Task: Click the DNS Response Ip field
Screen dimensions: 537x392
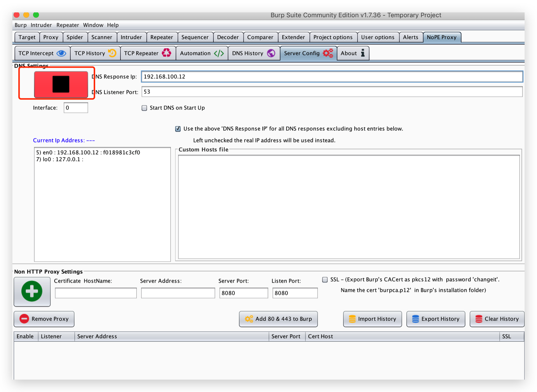Action: [x=332, y=76]
